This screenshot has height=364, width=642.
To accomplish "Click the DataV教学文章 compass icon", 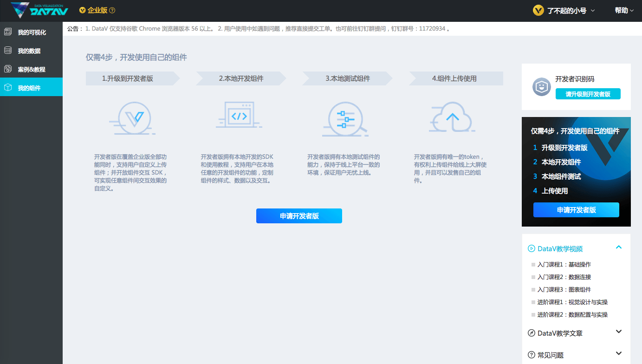I will 532,333.
